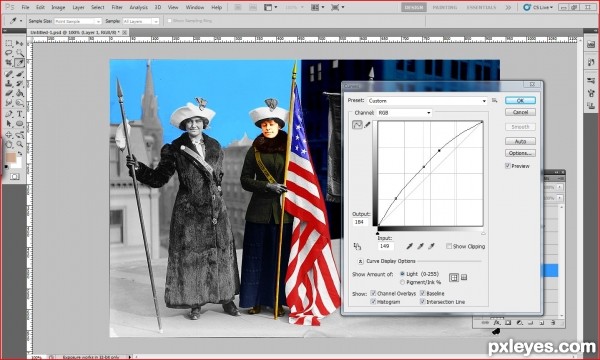Switch to detailed grid display
The width and height of the screenshot is (600, 360).
(x=464, y=277)
